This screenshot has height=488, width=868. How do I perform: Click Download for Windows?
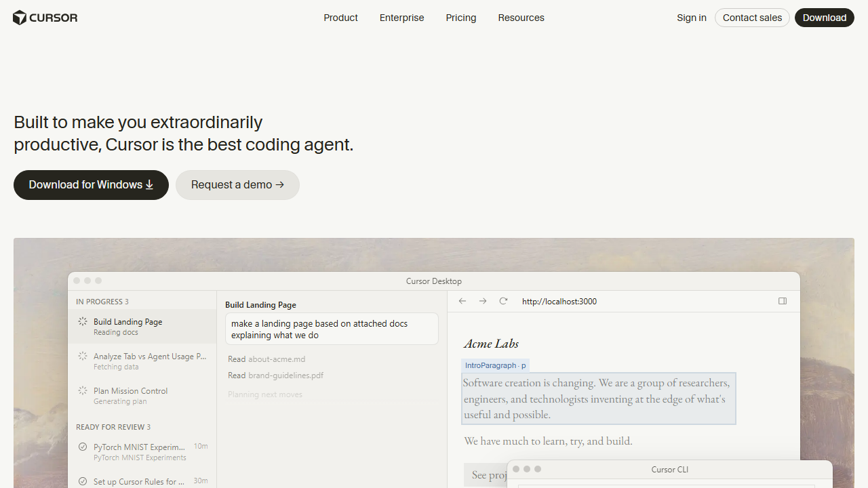(x=91, y=185)
